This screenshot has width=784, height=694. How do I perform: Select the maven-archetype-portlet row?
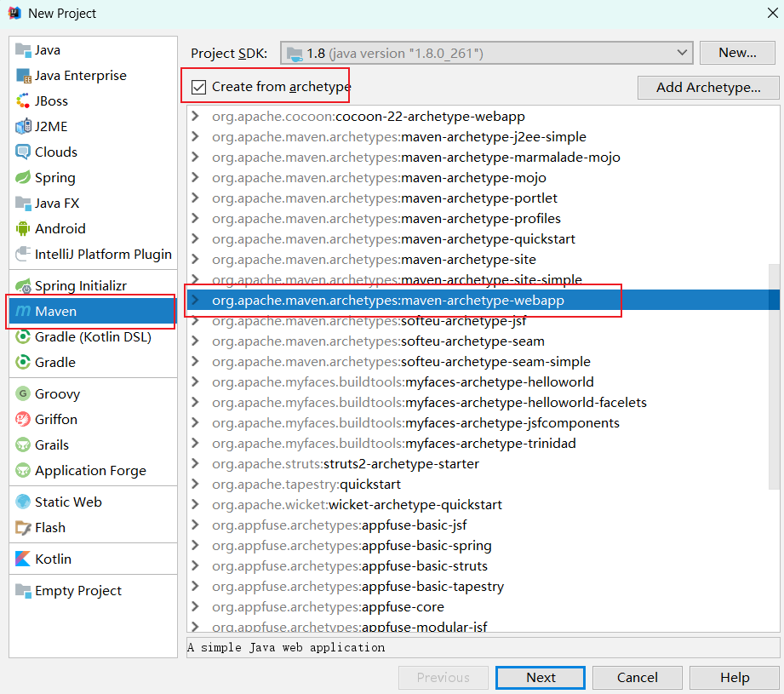pos(483,198)
